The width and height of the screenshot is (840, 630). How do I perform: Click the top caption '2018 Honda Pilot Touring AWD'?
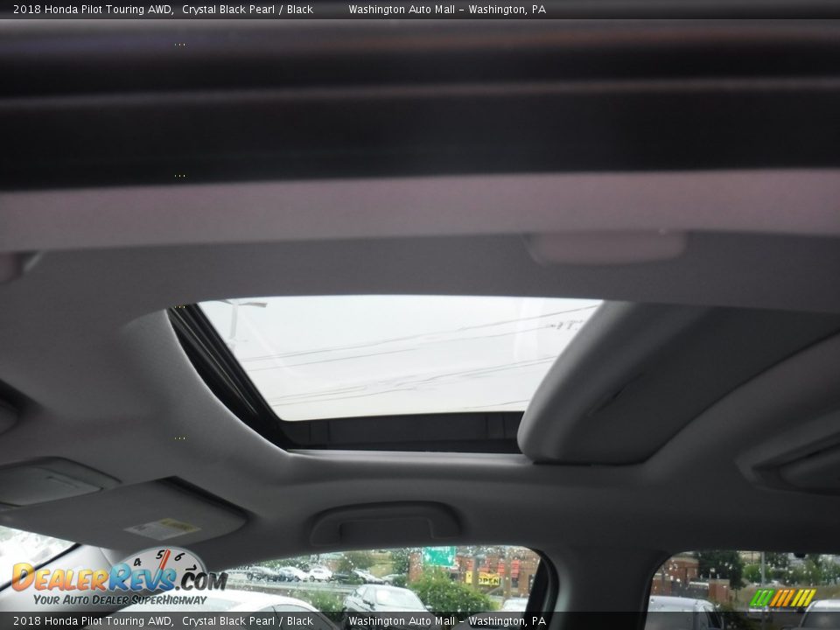pos(94,9)
